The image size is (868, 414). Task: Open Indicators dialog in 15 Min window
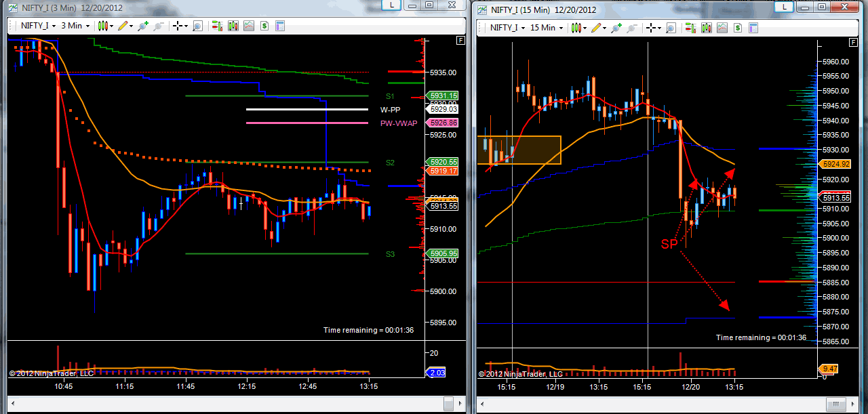(722, 28)
